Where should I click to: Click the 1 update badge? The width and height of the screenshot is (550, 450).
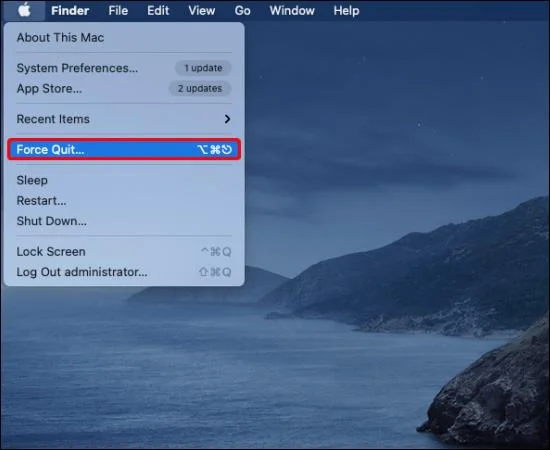pyautogui.click(x=203, y=68)
